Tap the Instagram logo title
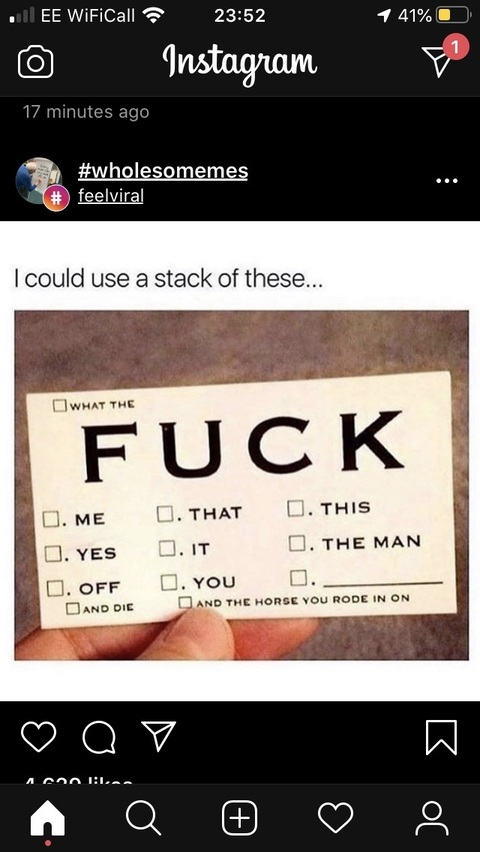Screen dimensions: 480x852 (x=240, y=61)
